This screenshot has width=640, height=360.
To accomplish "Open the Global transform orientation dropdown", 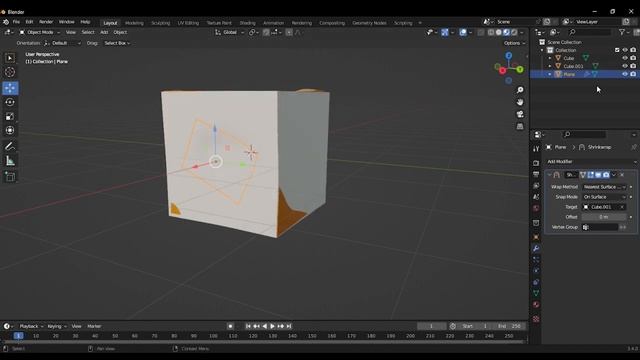I will pos(229,32).
